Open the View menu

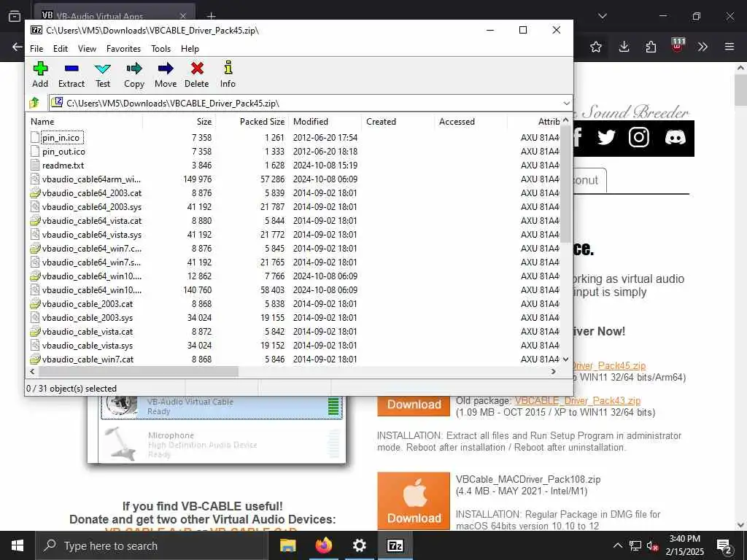[88, 49]
